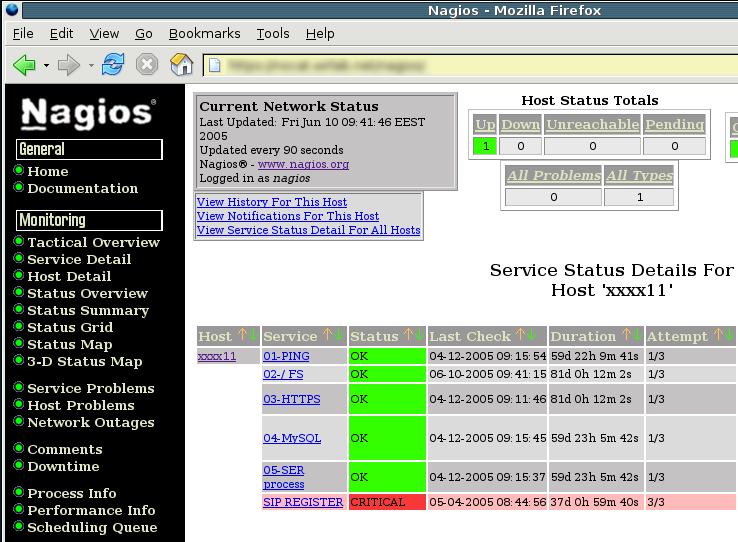Open Scheduling Queue in sidebar

[92, 527]
